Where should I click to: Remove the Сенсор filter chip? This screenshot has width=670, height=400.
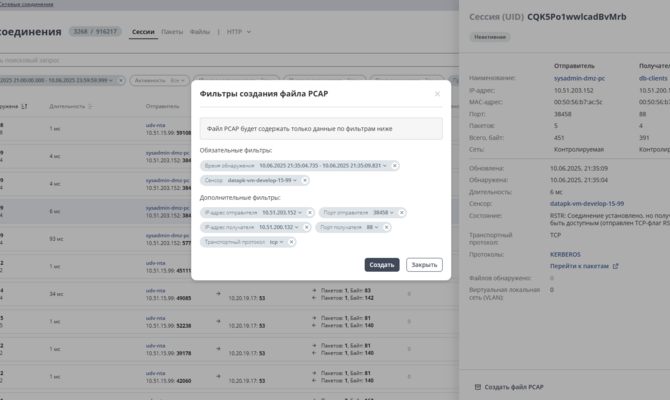[x=305, y=181]
